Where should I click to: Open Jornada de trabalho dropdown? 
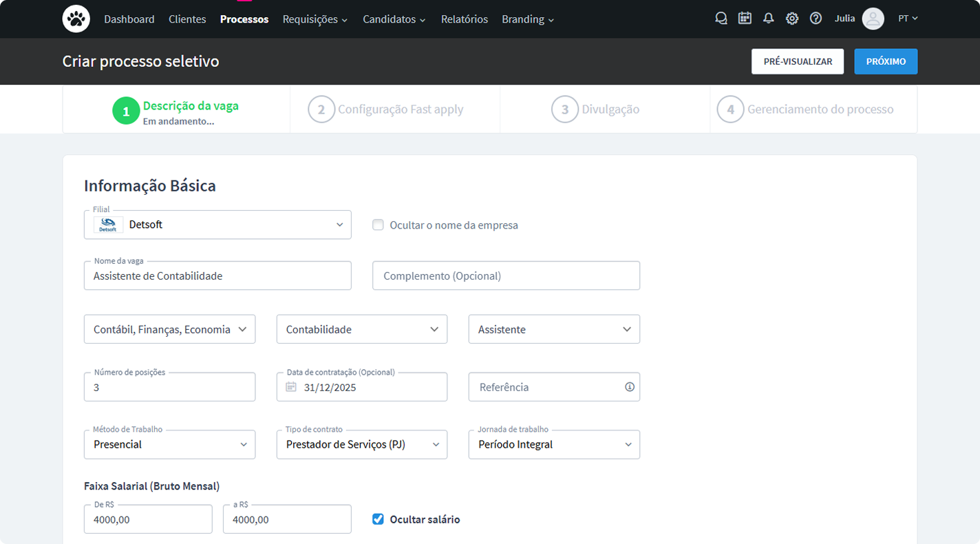(554, 445)
